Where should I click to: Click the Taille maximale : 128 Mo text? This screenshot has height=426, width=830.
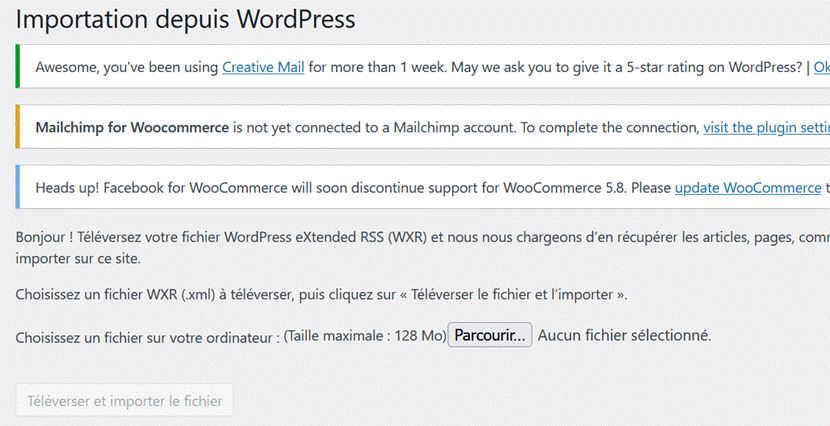(365, 336)
